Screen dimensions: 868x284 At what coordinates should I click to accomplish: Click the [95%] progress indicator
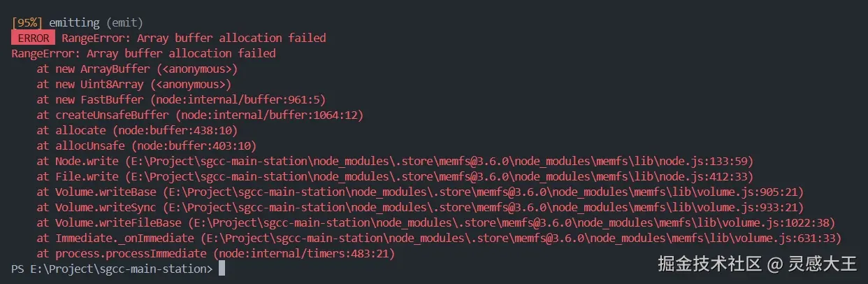coord(27,22)
